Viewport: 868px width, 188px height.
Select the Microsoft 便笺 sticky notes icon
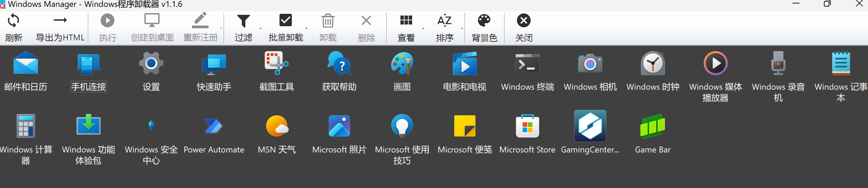tap(465, 126)
